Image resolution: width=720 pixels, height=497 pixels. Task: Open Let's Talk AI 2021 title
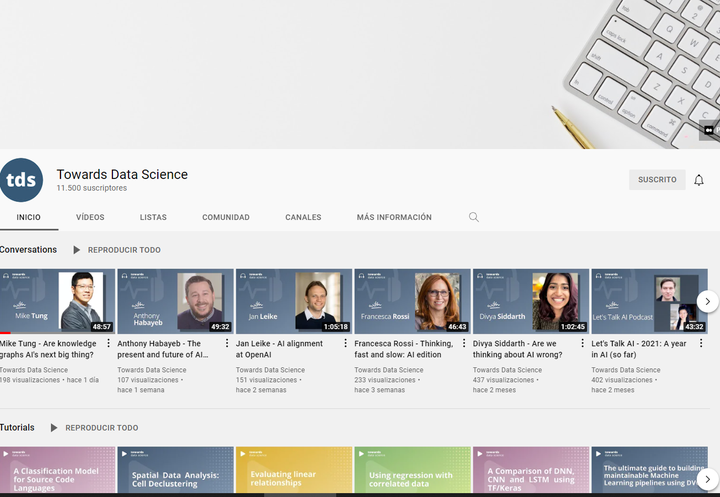(639, 349)
